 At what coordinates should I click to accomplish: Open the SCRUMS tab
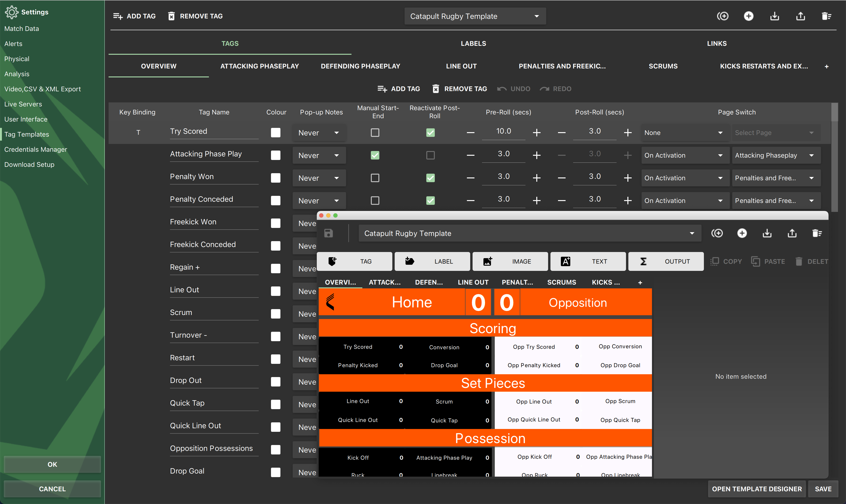tap(663, 66)
